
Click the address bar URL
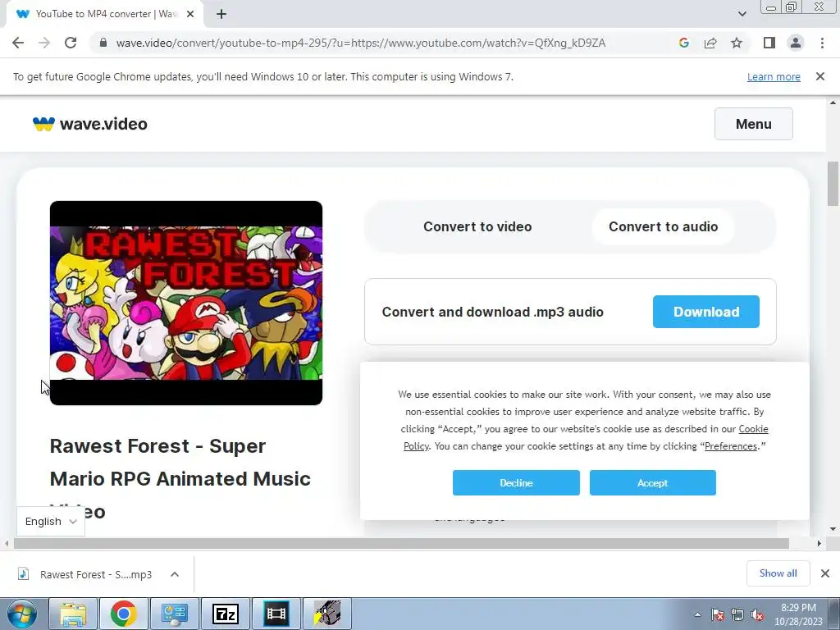[361, 43]
